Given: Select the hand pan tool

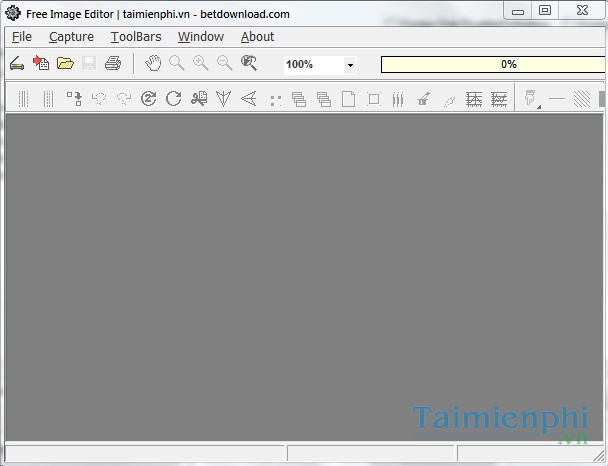Looking at the screenshot, I should [x=153, y=63].
